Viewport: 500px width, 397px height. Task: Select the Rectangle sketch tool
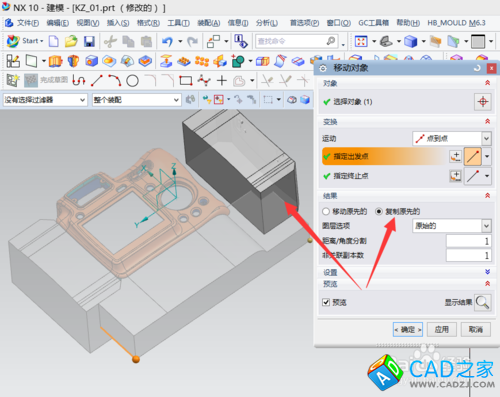[x=186, y=81]
